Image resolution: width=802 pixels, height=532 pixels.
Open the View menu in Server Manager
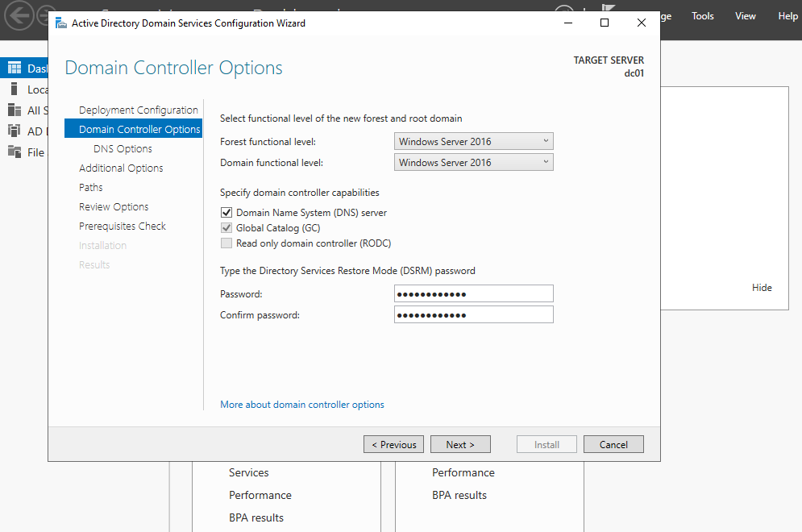pos(746,16)
